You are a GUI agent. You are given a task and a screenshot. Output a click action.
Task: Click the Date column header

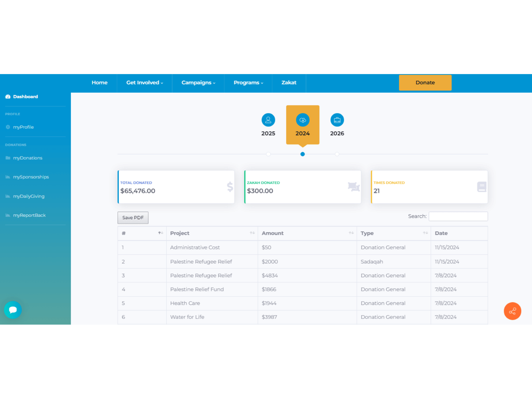click(460, 233)
